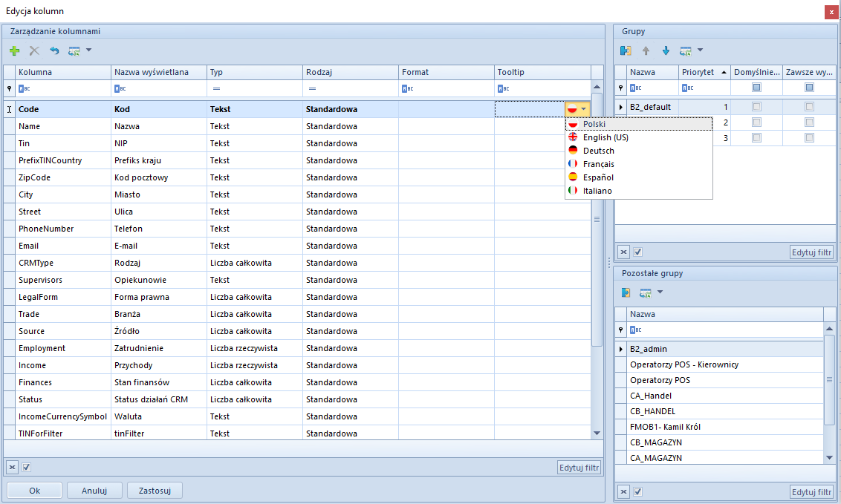Click the Nazwa filter field in Pozostałe grupy
Screen dimensions: 841x504
(724, 330)
